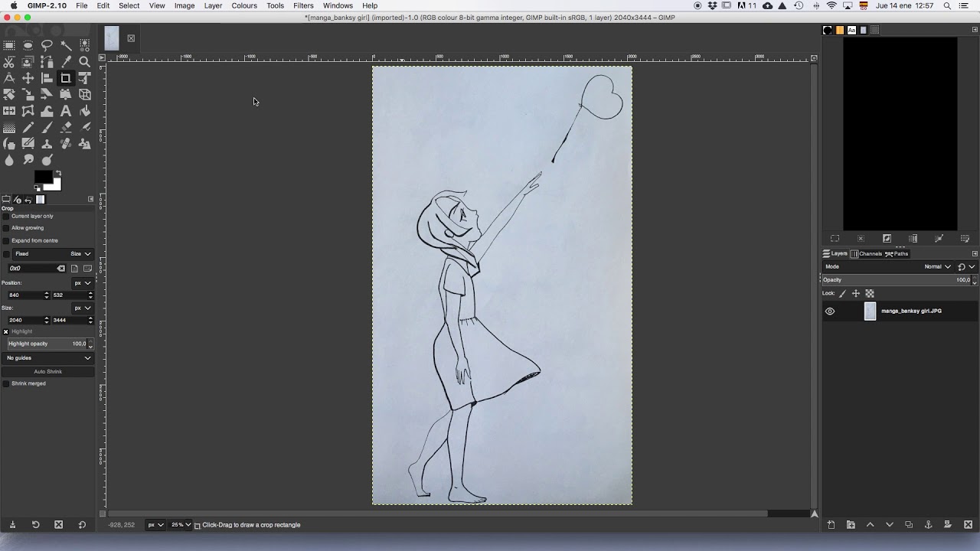980x551 pixels.
Task: Enable the Shrink merged checkbox
Action: [x=6, y=383]
